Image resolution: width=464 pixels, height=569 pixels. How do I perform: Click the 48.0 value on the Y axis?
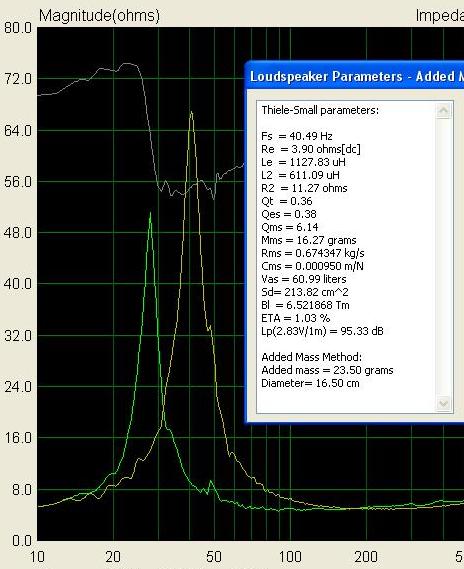[x=18, y=233]
